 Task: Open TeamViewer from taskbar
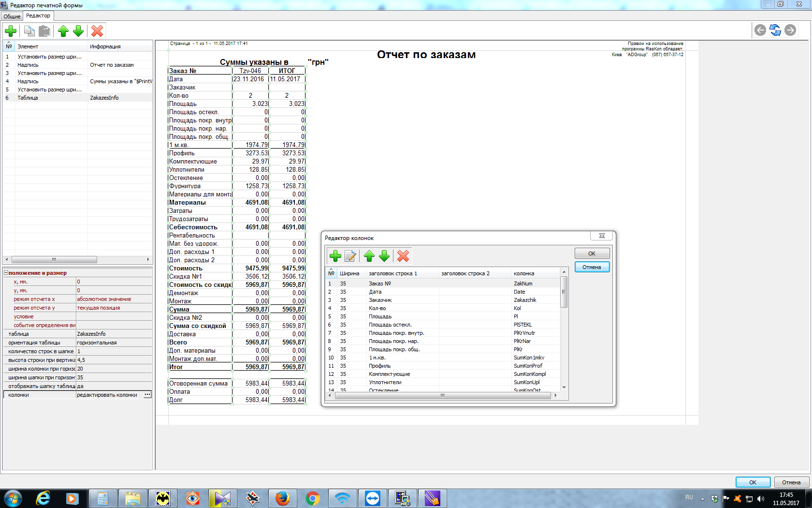tap(373, 498)
